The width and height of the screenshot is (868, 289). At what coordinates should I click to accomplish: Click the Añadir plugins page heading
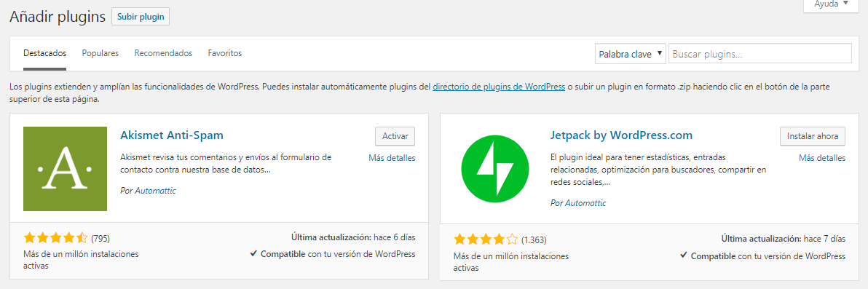(x=58, y=17)
